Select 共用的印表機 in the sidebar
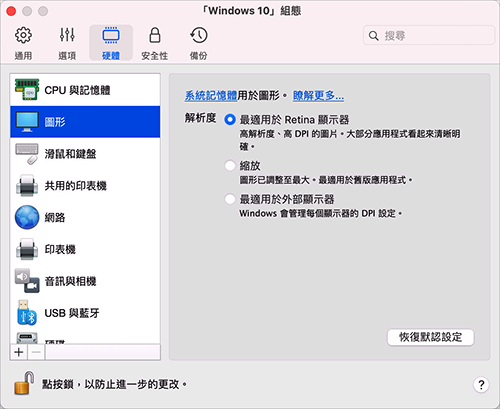Viewport: 500px width, 409px height. [85, 185]
